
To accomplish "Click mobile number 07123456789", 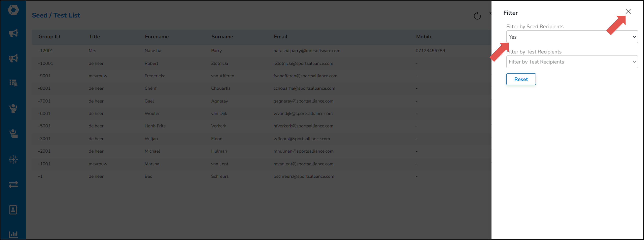I will click(430, 51).
